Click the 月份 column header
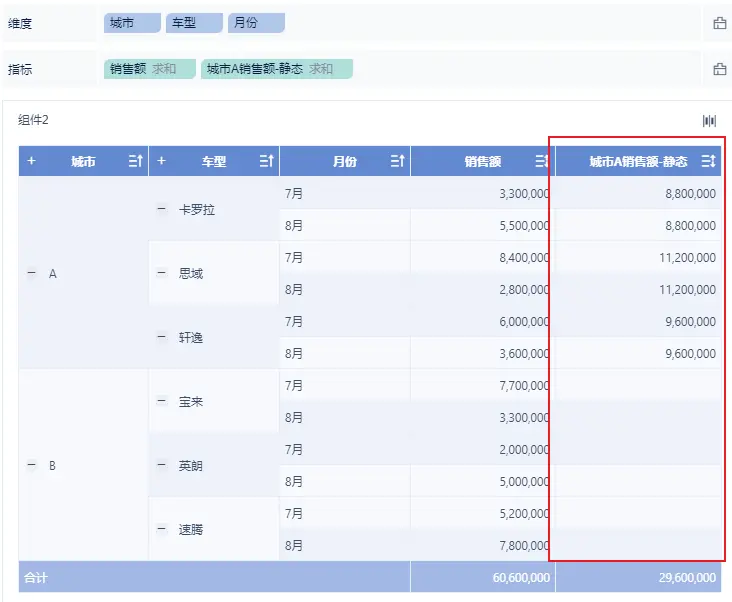732x602 pixels. [345, 161]
